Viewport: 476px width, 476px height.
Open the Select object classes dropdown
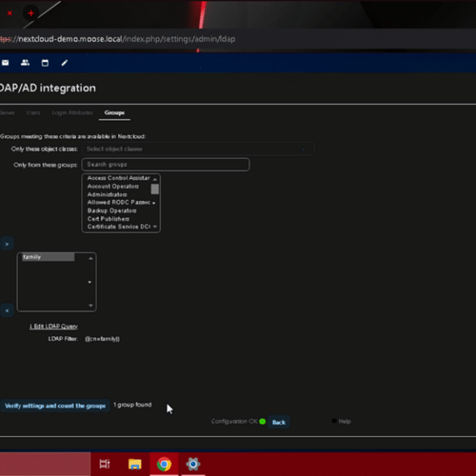(x=198, y=149)
